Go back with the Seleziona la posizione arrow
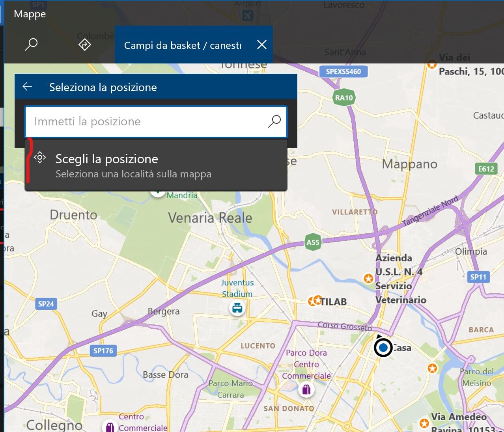Image resolution: width=504 pixels, height=432 pixels. (x=27, y=87)
